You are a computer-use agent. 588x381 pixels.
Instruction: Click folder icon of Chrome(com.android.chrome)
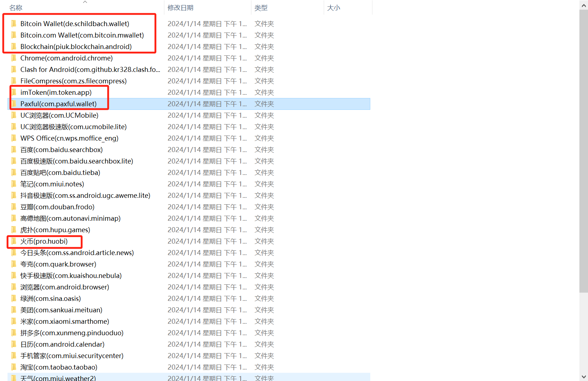click(14, 58)
